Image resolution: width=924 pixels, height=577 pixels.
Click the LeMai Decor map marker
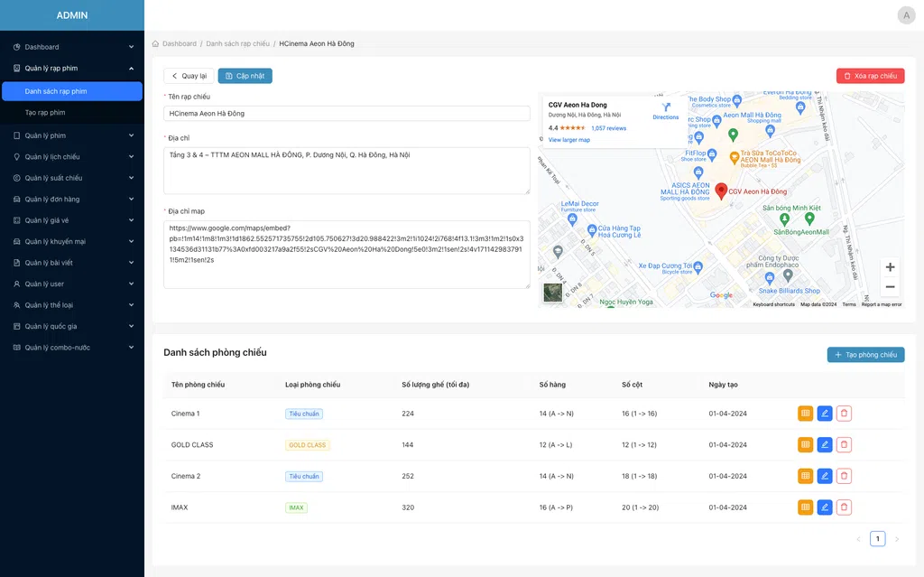pos(571,219)
